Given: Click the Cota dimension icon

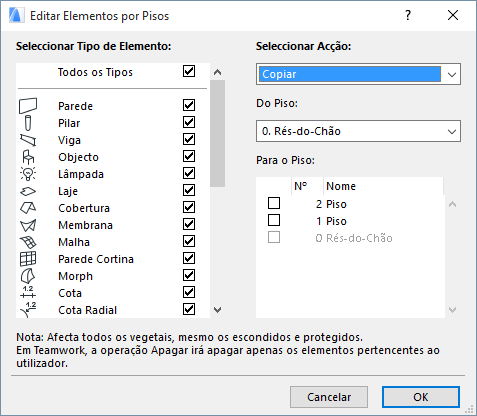Looking at the screenshot, I should pos(28,292).
